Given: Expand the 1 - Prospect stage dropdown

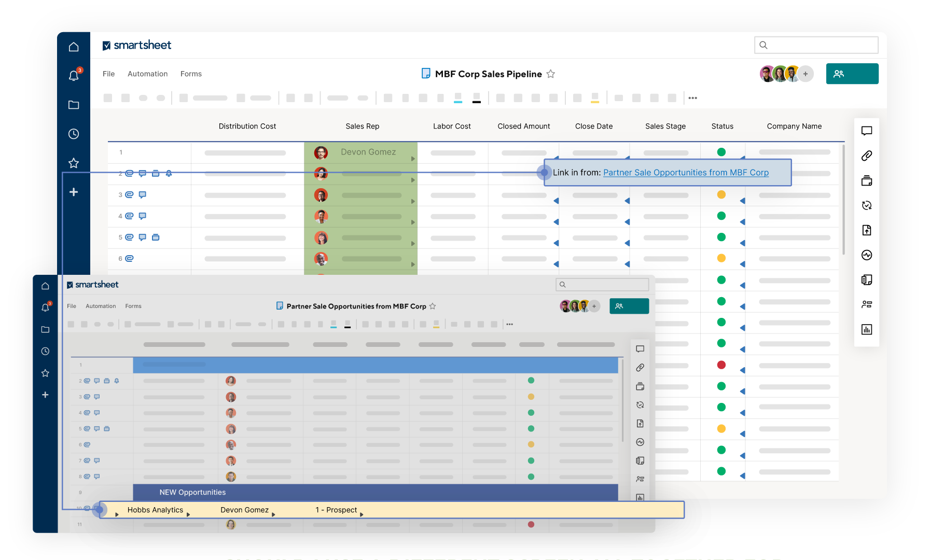Looking at the screenshot, I should click(x=362, y=514).
